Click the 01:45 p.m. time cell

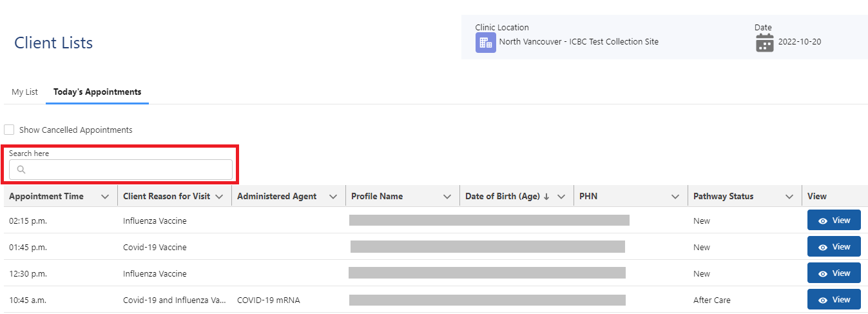pyautogui.click(x=28, y=248)
